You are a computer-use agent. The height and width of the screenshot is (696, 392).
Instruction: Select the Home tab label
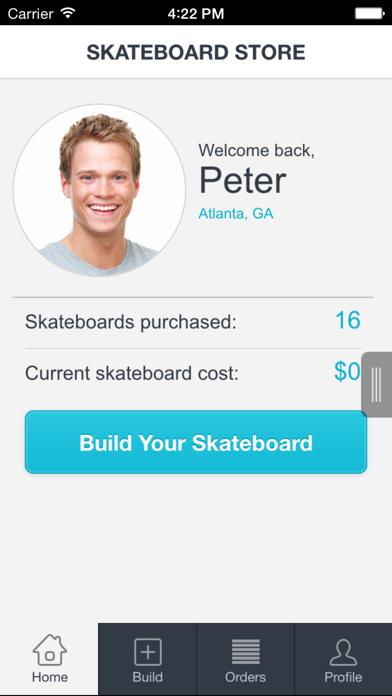50,677
